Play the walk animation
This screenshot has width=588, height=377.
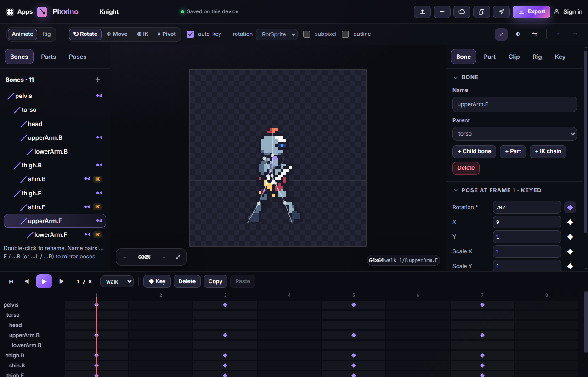44,281
